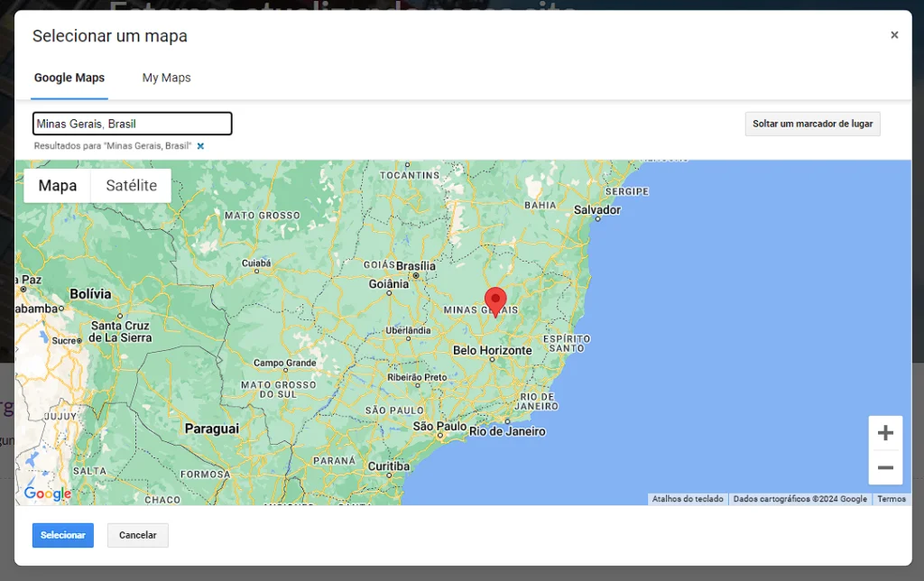Image resolution: width=924 pixels, height=581 pixels.
Task: Click Soltar um marcador de lugar
Action: coord(812,124)
